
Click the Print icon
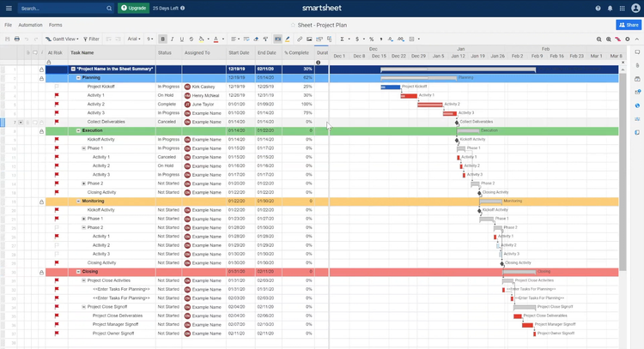coord(17,39)
